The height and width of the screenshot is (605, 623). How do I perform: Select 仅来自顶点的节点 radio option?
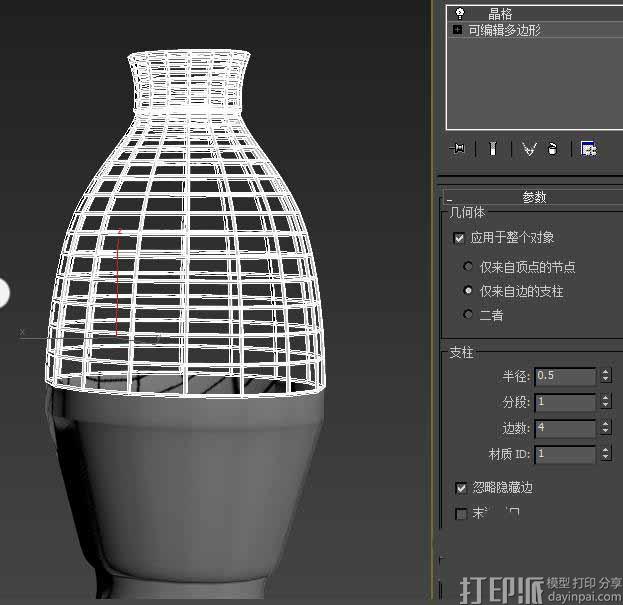coord(468,267)
